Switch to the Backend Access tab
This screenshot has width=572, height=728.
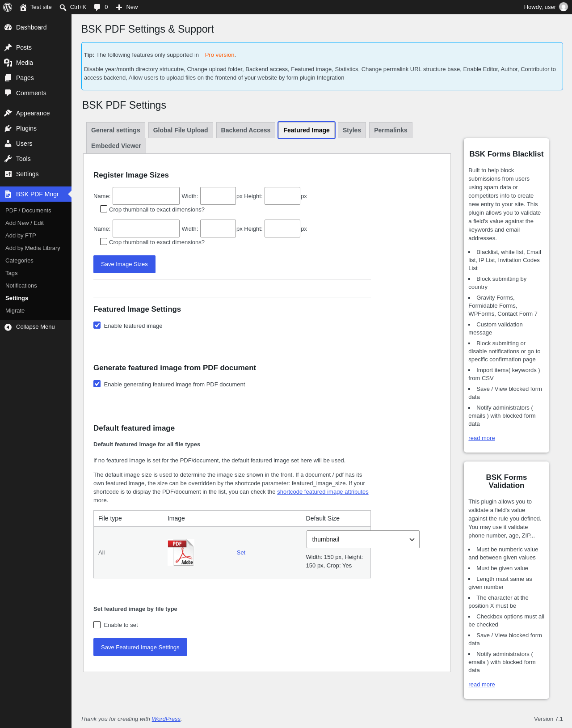pos(246,130)
